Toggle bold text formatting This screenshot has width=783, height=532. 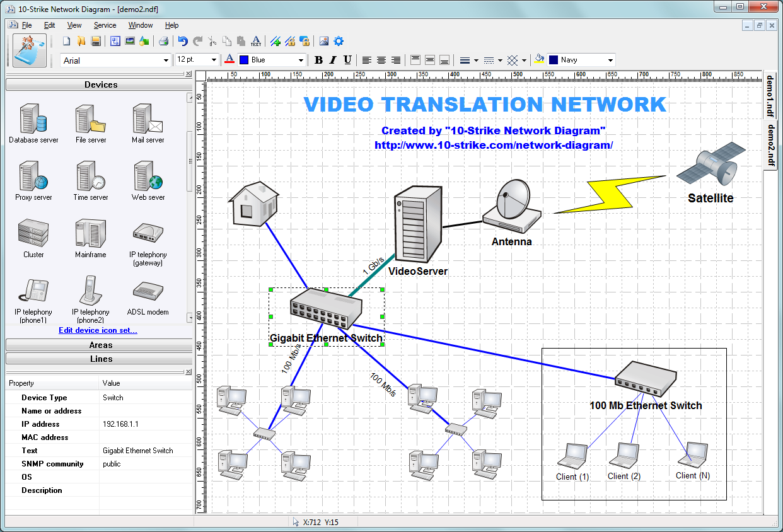coord(318,59)
